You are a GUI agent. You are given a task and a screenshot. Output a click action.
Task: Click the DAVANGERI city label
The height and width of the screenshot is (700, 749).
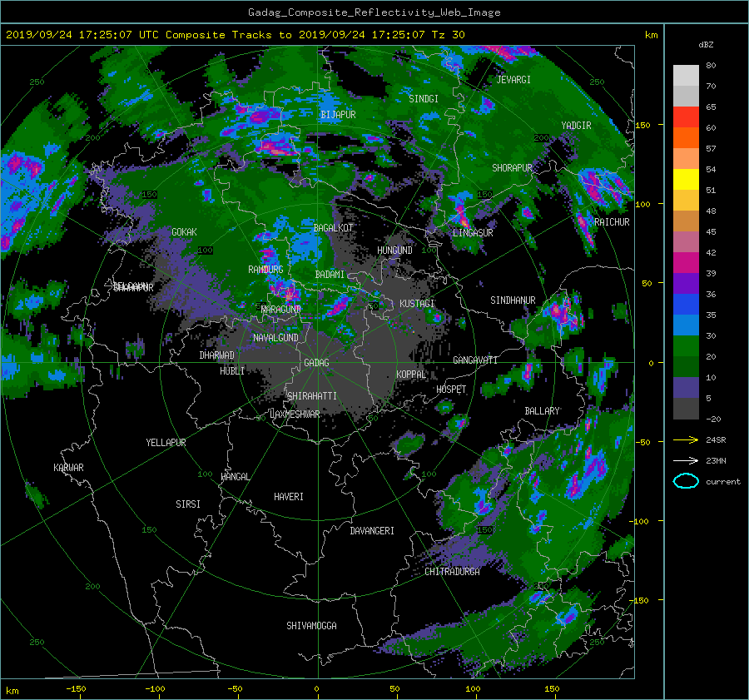click(x=372, y=531)
